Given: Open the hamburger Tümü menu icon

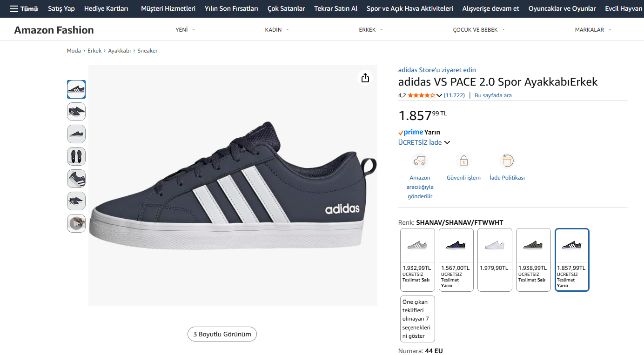Looking at the screenshot, I should click(x=14, y=9).
